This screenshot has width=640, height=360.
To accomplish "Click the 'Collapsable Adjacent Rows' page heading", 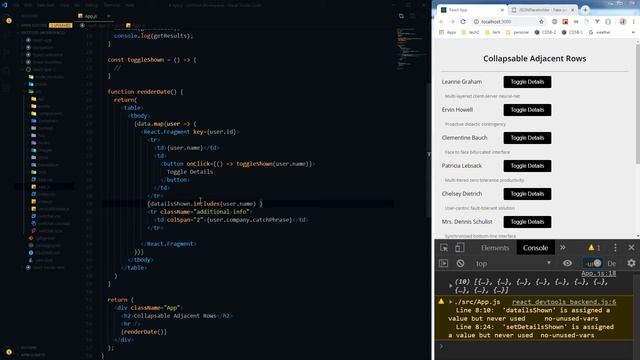I will (535, 59).
